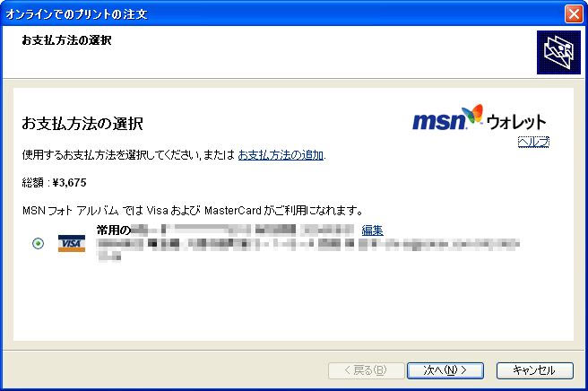
Task: Click the キャンセル cancel button
Action: 535,370
